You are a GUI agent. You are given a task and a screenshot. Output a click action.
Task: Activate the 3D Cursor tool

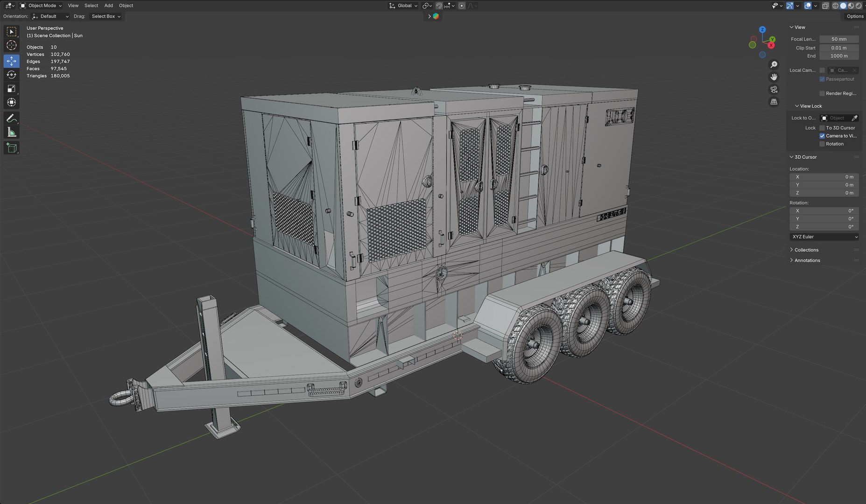click(12, 45)
